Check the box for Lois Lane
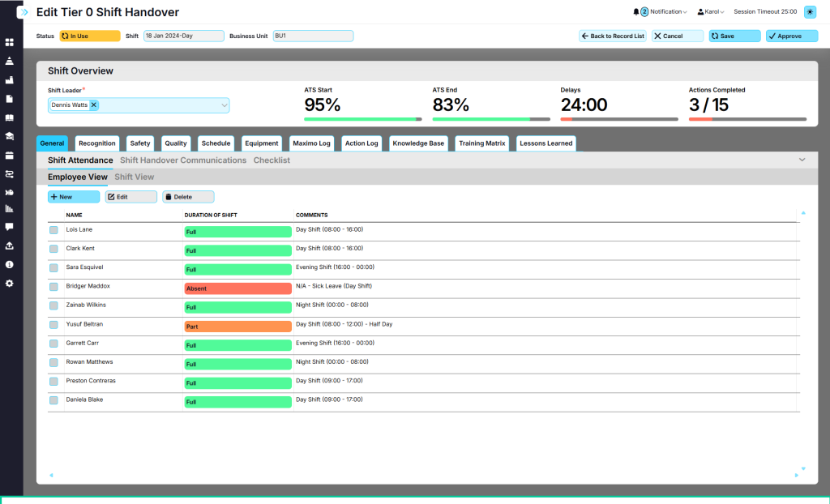The width and height of the screenshot is (830, 504). click(x=53, y=230)
